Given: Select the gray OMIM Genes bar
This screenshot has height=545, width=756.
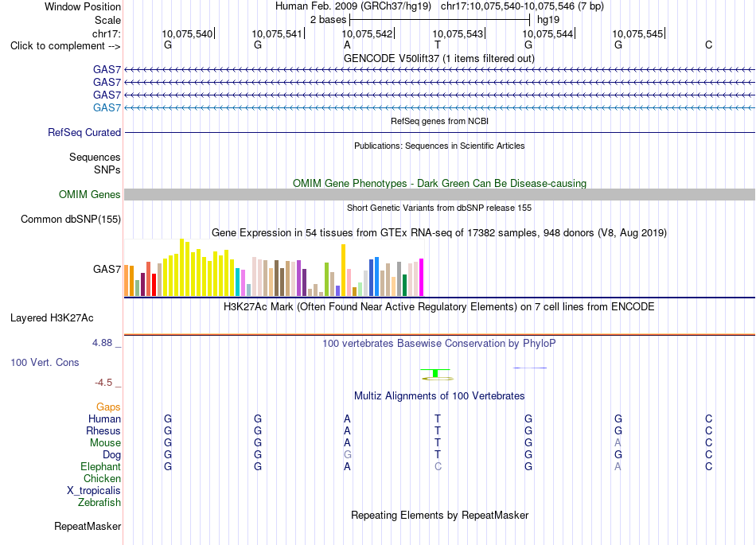Looking at the screenshot, I should click(439, 194).
